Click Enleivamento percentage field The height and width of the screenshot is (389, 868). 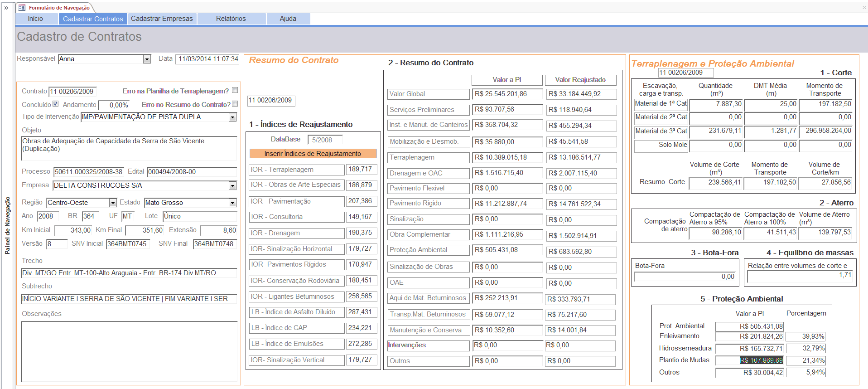pyautogui.click(x=806, y=337)
